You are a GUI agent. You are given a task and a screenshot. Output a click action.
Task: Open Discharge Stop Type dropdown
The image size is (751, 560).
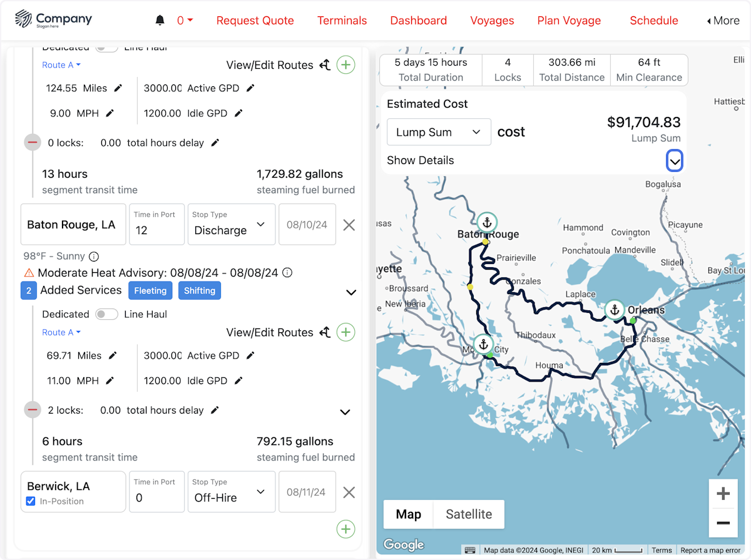(232, 225)
